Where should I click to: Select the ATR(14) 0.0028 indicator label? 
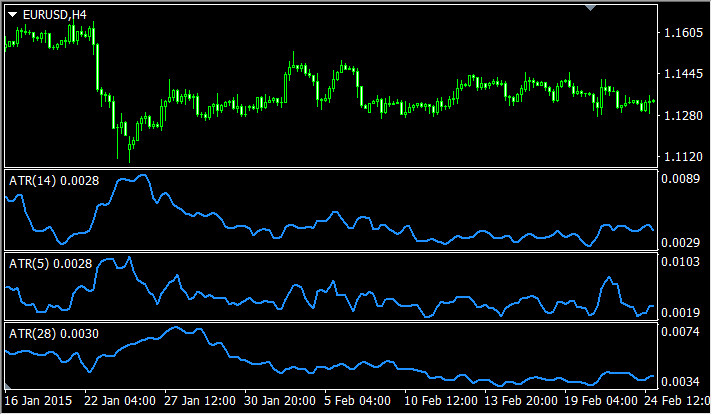[54, 181]
